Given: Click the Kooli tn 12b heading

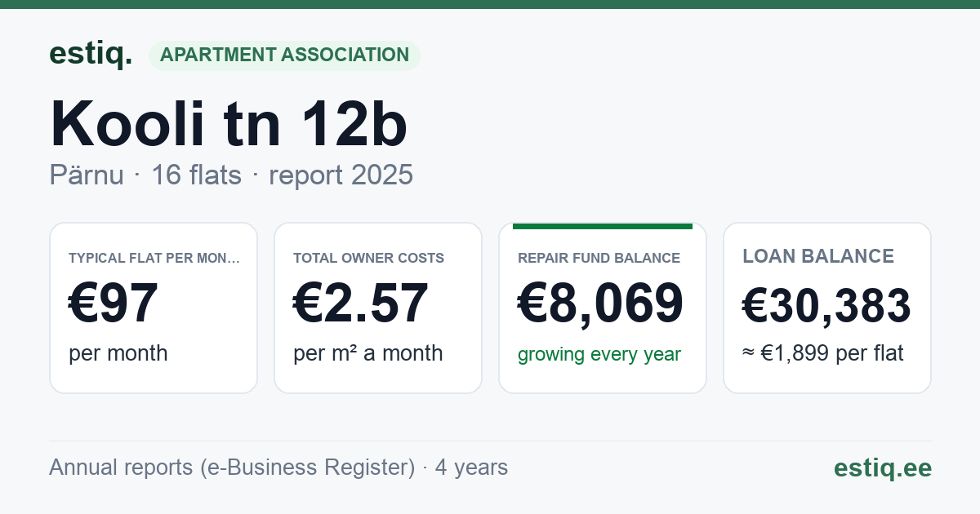Looking at the screenshot, I should pos(229,124).
